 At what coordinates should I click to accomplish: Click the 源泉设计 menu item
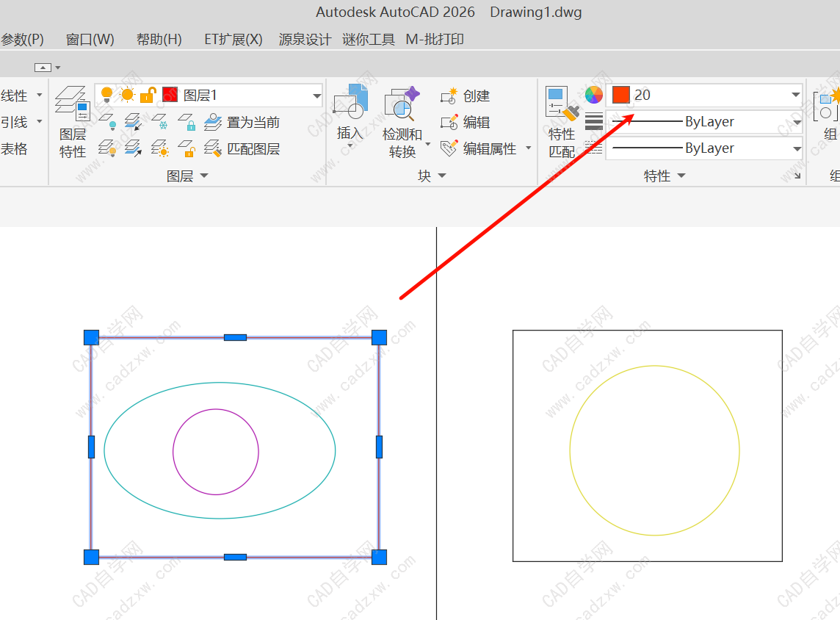(305, 40)
